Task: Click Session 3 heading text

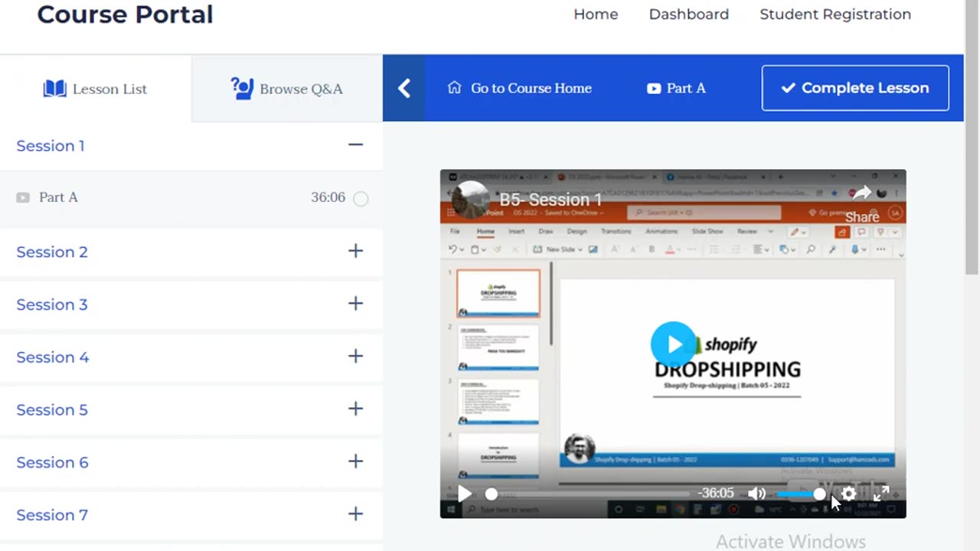Action: click(52, 305)
